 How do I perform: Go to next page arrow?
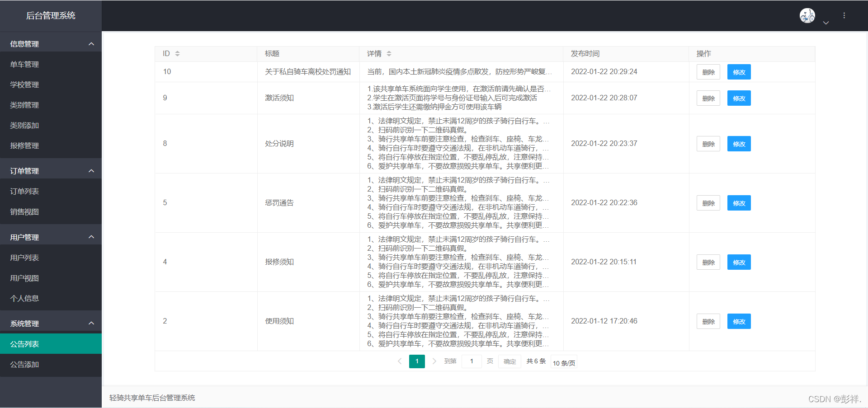click(x=434, y=361)
